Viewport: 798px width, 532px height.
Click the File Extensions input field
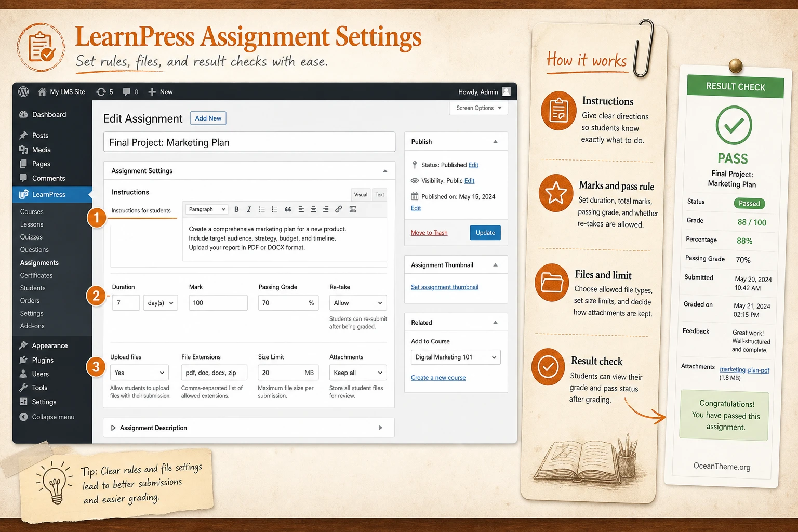pos(214,373)
